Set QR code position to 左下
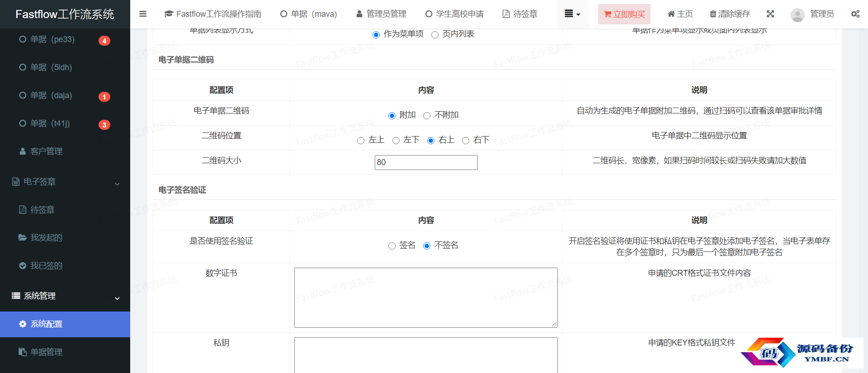This screenshot has height=373, width=868. point(396,141)
